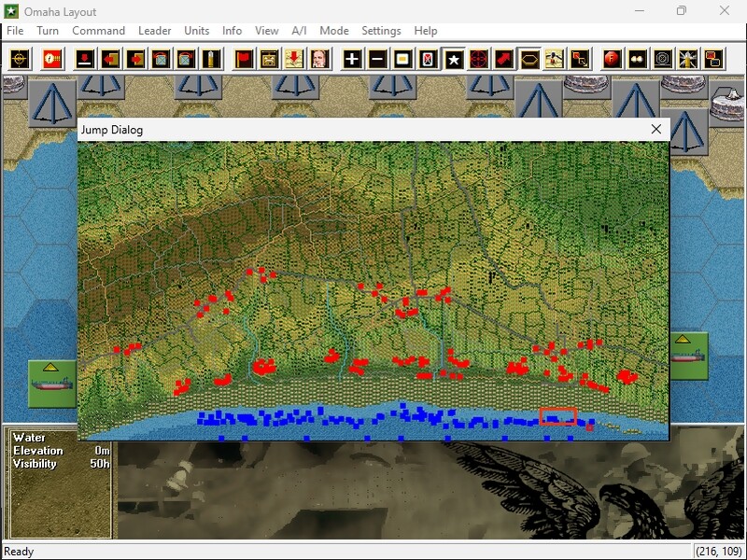Select the landing craft unit left of dialog

pyautogui.click(x=52, y=384)
